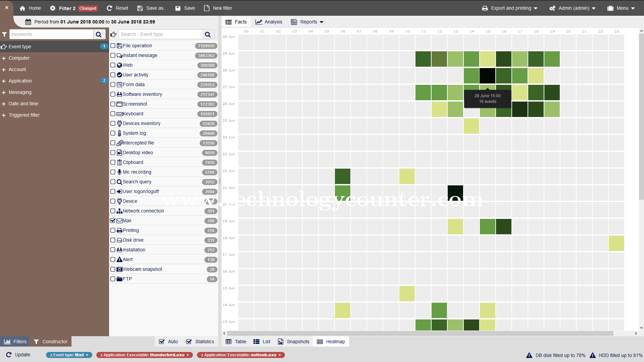The width and height of the screenshot is (644, 362).
Task: Toggle the Auto option
Action: (x=168, y=342)
